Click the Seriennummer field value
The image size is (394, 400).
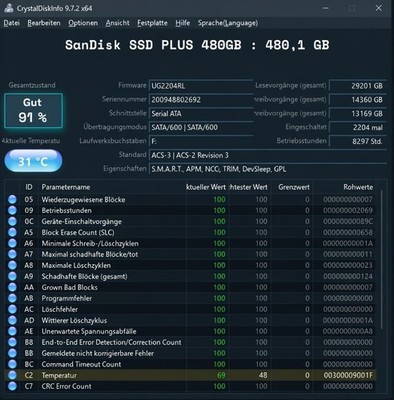(201, 100)
